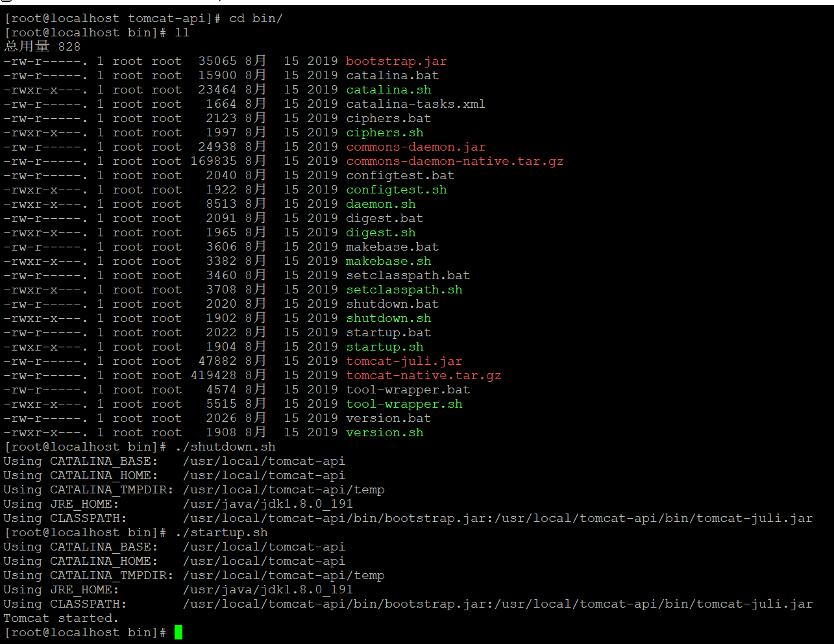The height and width of the screenshot is (644, 834).
Task: Click file size 169835
Action: (x=214, y=161)
